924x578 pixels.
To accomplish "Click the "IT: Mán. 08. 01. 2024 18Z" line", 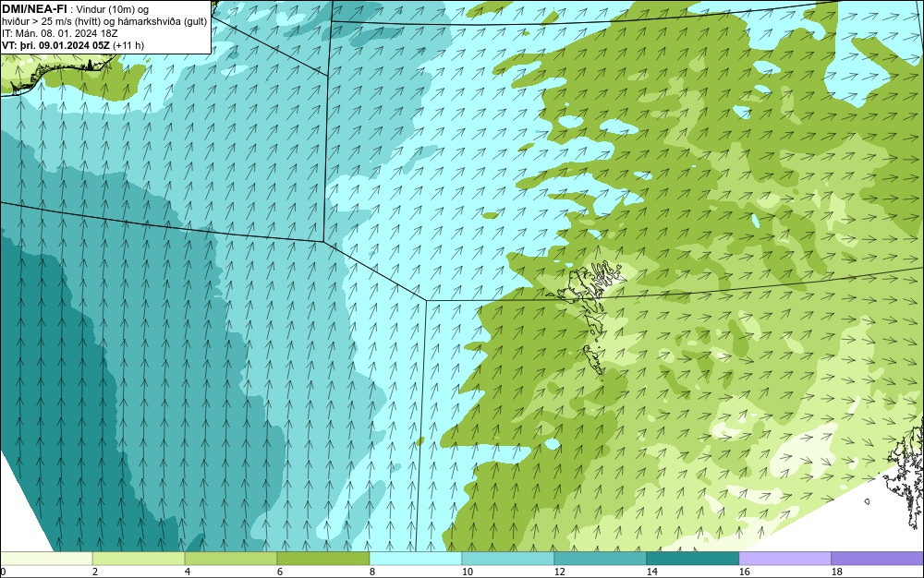I will coord(59,33).
